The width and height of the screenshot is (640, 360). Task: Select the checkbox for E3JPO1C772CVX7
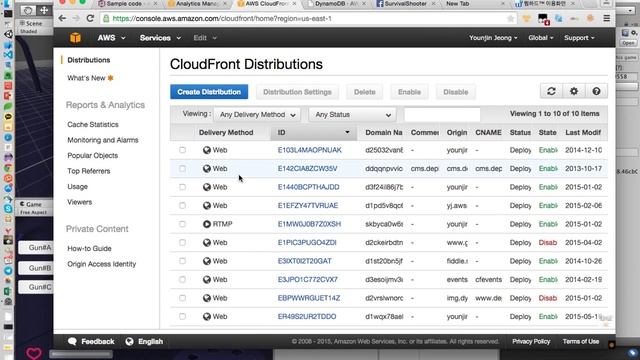pyautogui.click(x=182, y=280)
